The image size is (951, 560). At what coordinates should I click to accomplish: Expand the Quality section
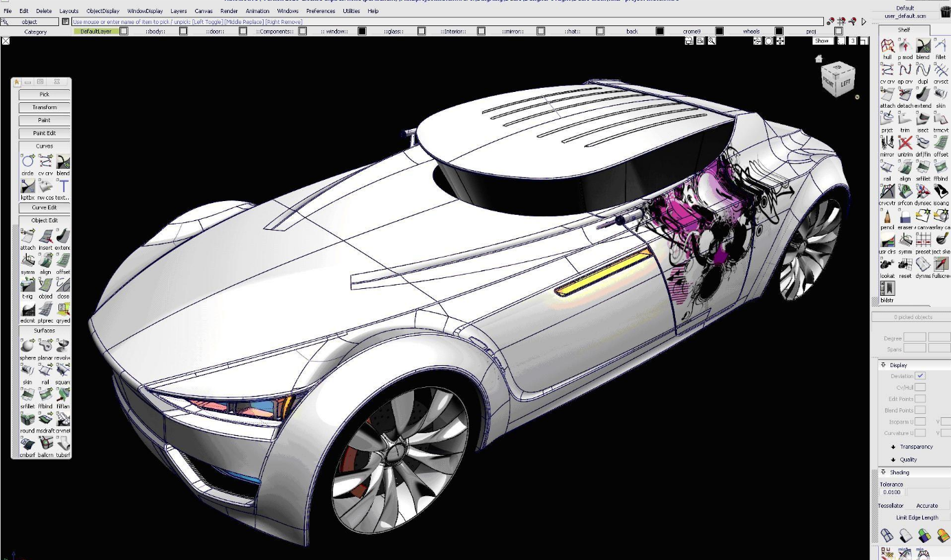tap(893, 460)
